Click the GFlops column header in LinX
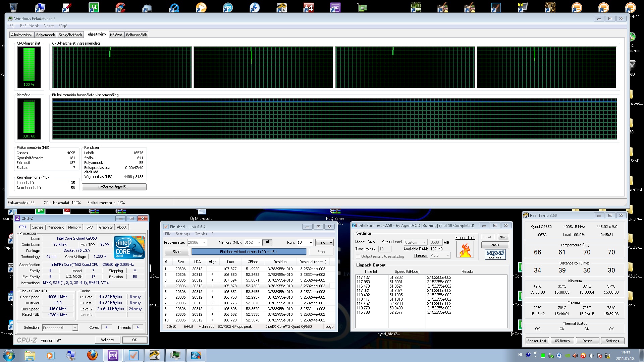The height and width of the screenshot is (362, 644). 253,262
